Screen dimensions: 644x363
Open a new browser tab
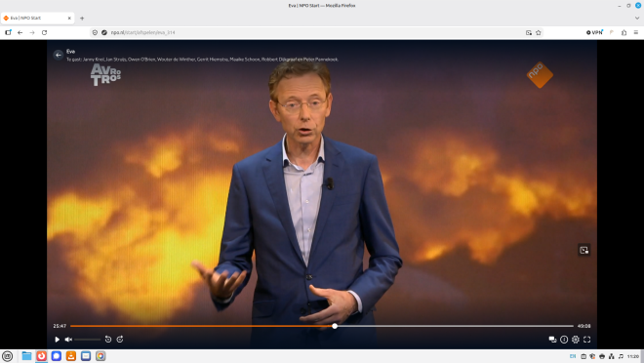tap(82, 19)
